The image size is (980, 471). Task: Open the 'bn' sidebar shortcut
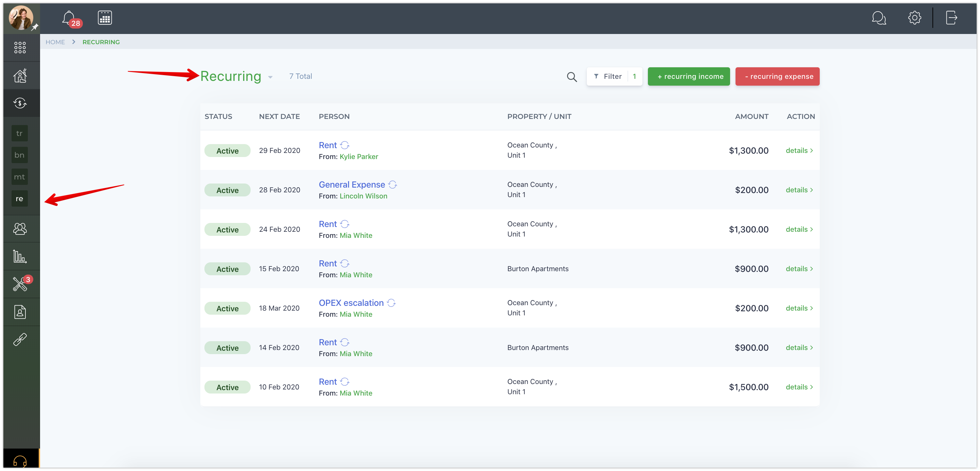coord(19,155)
